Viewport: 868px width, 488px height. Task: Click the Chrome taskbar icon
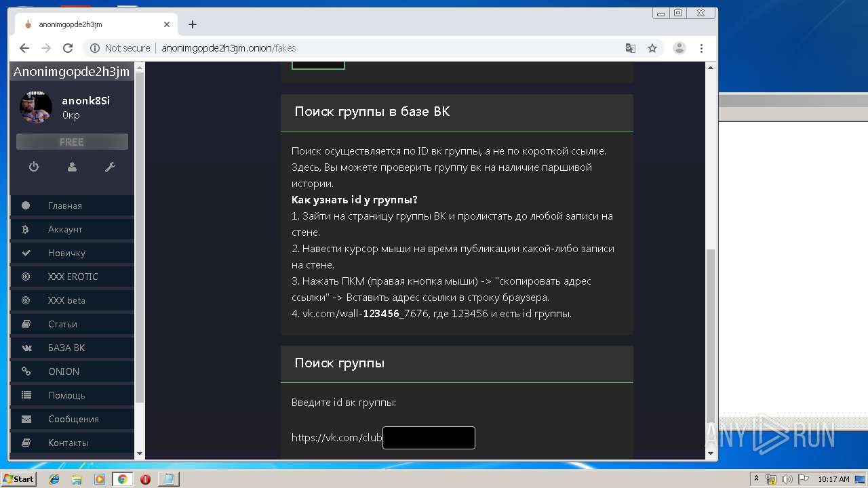[122, 479]
